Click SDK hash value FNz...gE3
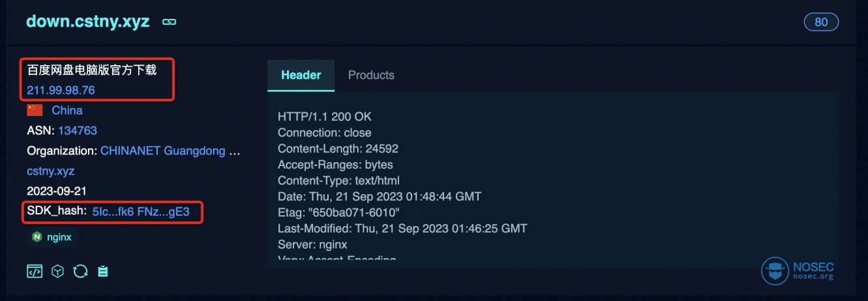868x301 pixels. click(164, 212)
